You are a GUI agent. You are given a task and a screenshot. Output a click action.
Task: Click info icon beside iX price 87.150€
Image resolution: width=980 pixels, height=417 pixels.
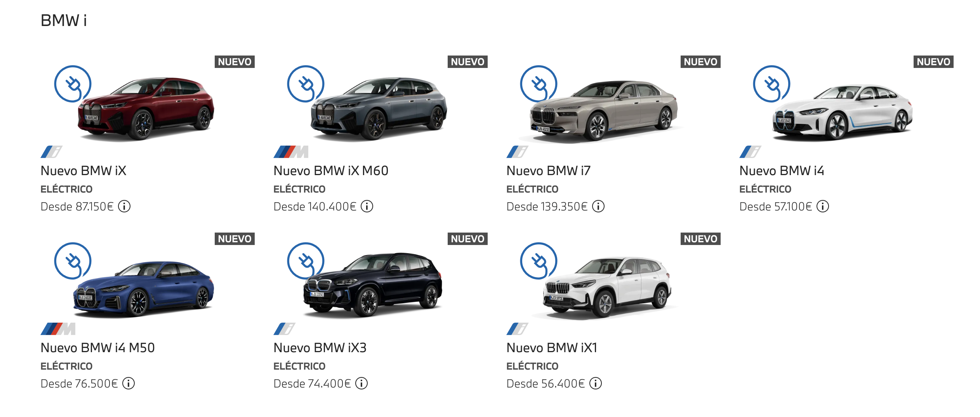point(124,206)
